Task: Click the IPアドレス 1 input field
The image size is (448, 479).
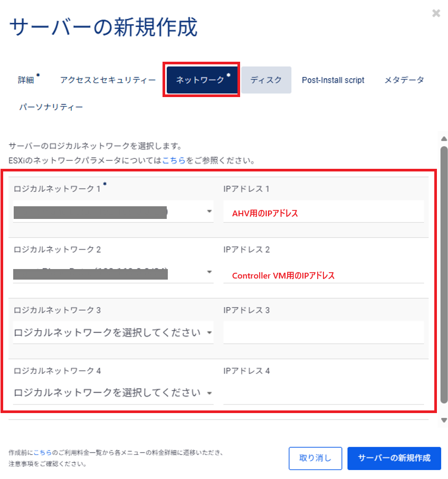Action: (323, 212)
